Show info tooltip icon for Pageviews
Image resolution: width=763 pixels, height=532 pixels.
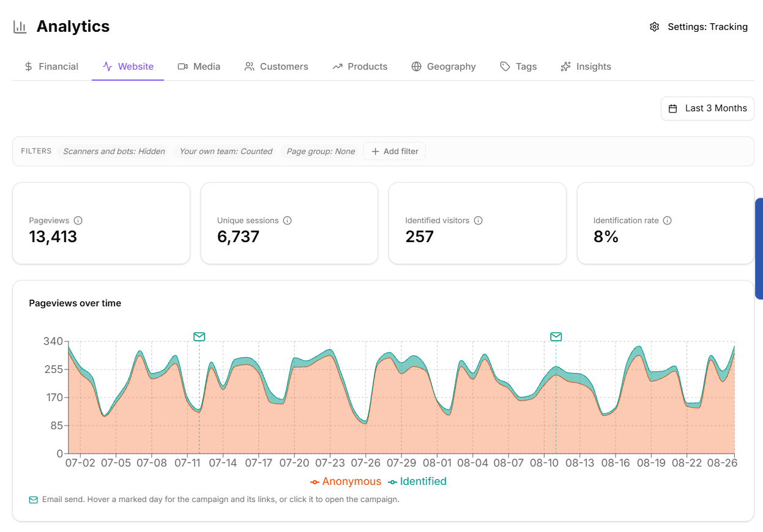click(x=78, y=221)
